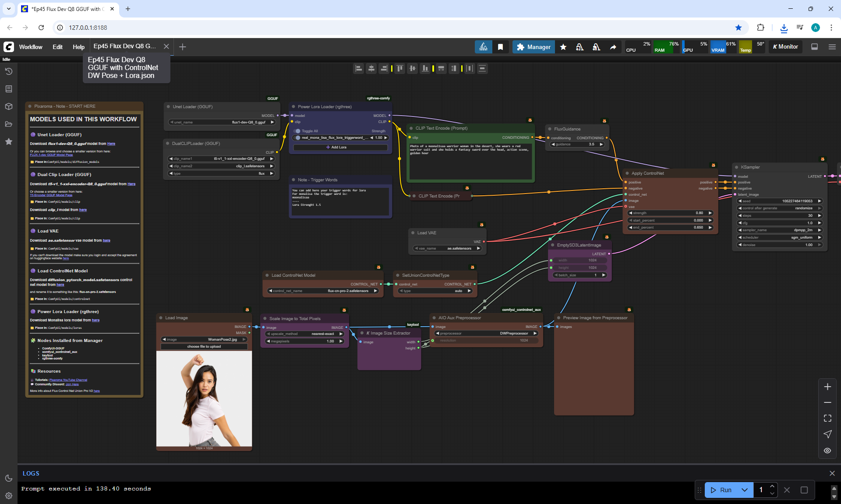Toggle the dark theme moon icon
Screen dimensions: 841x504
pos(9,478)
